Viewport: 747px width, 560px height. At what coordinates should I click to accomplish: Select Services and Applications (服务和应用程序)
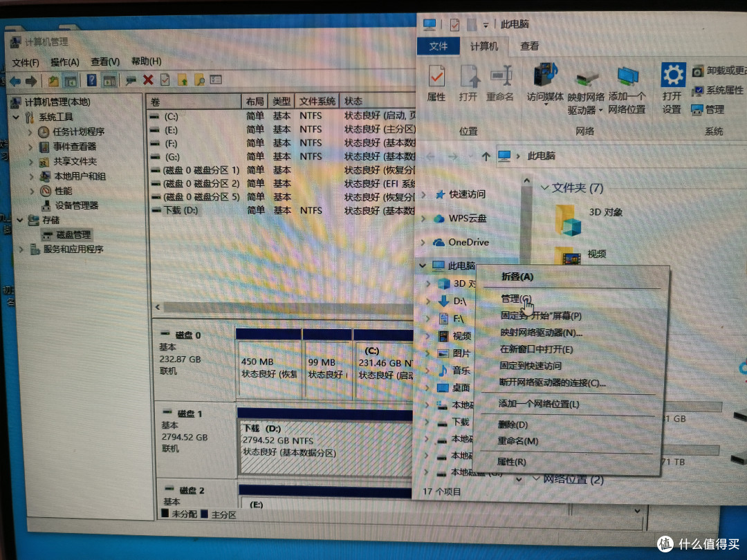coord(73,249)
